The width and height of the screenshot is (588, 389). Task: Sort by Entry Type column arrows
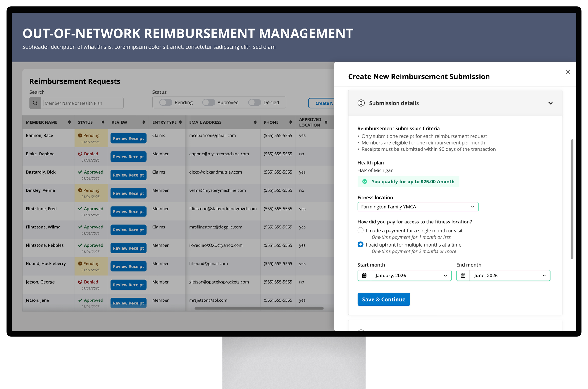pos(180,122)
